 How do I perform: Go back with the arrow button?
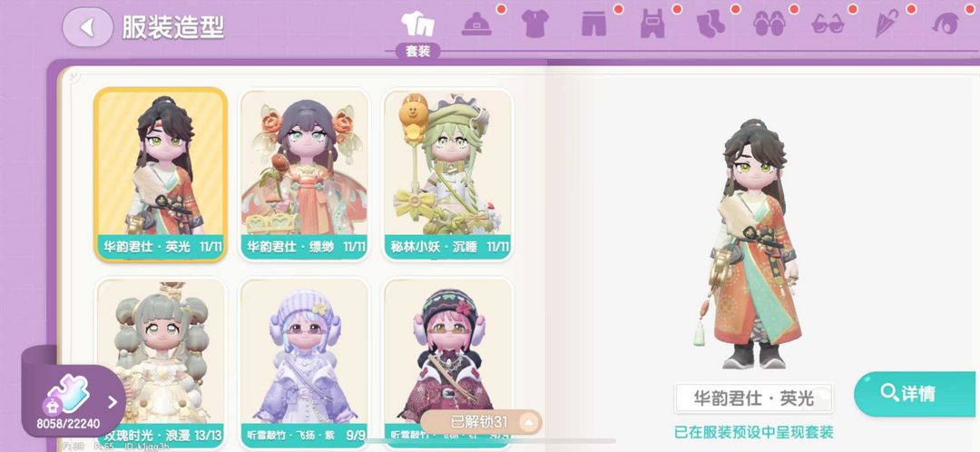[x=87, y=27]
